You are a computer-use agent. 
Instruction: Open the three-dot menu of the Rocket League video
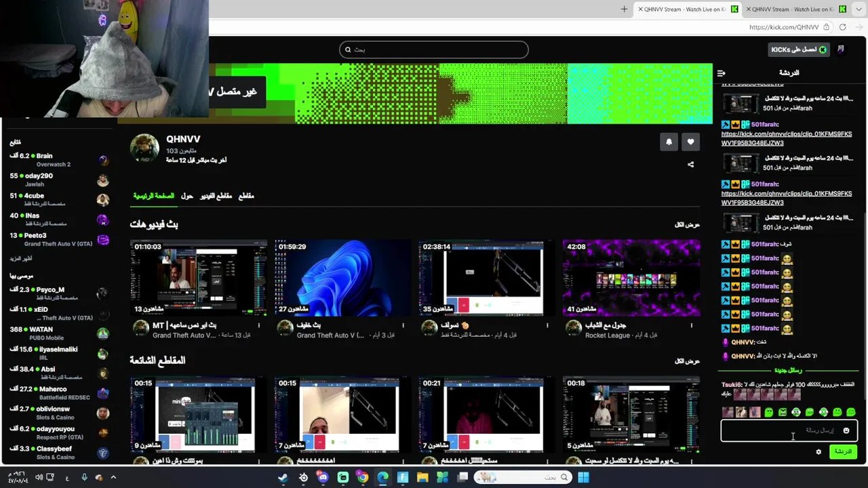[x=692, y=325]
